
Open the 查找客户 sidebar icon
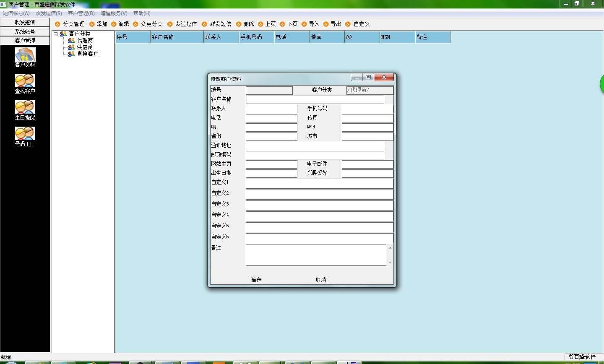[25, 83]
